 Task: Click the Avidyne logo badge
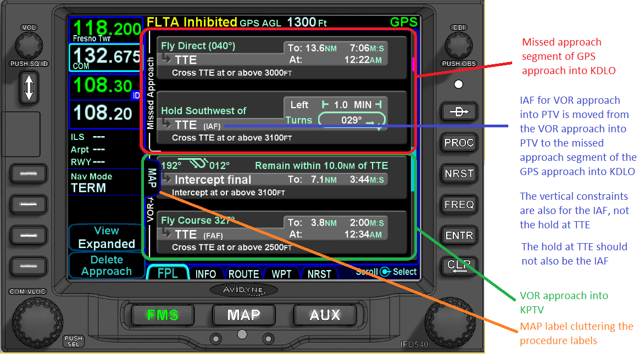tap(243, 290)
